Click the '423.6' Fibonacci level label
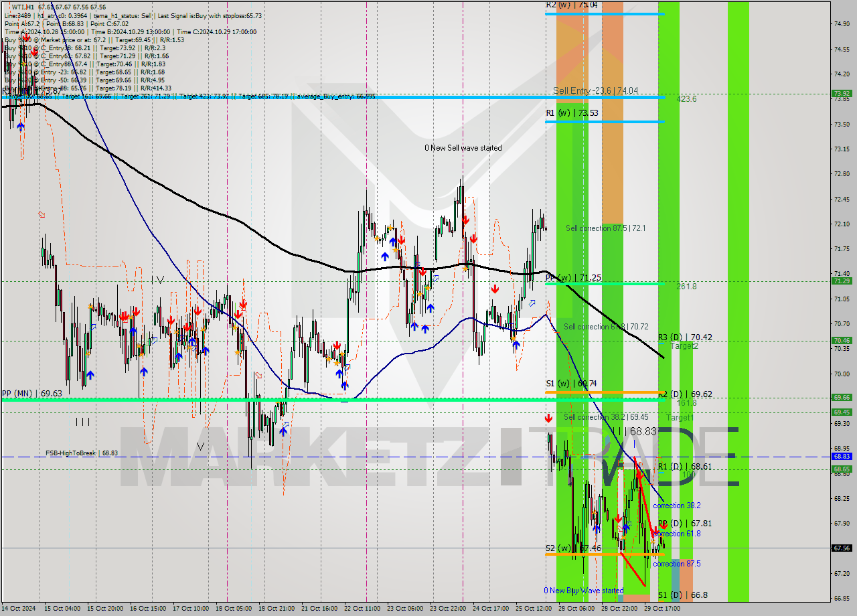 coord(686,99)
